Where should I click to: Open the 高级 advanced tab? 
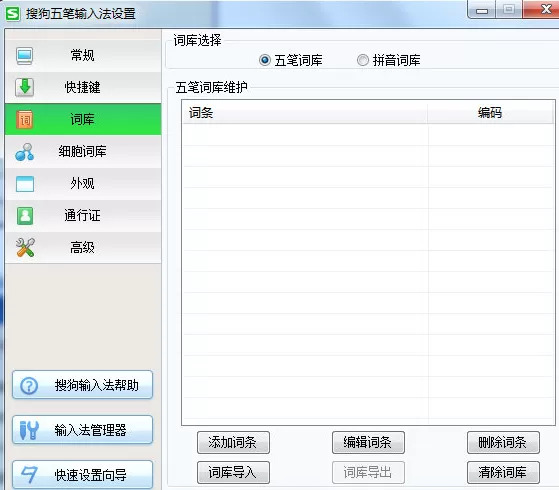(83, 247)
